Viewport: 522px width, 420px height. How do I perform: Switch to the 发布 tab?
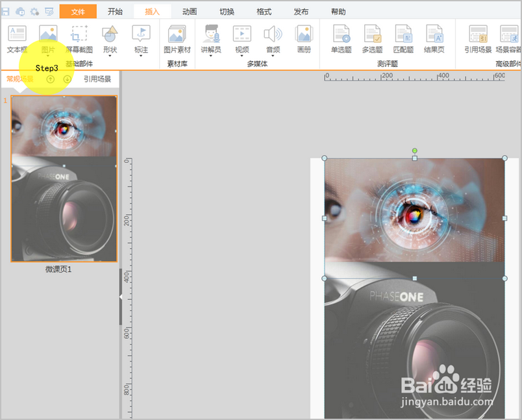[301, 12]
